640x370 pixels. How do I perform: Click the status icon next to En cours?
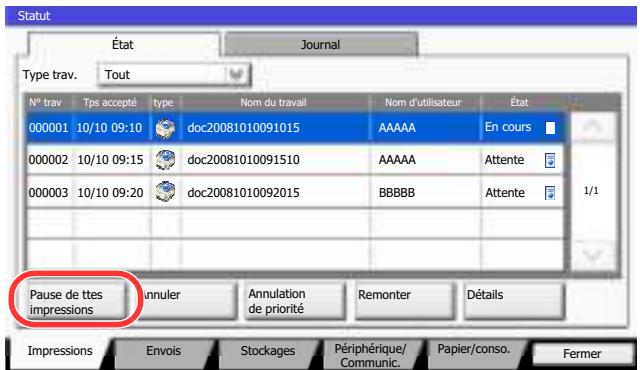pyautogui.click(x=550, y=128)
